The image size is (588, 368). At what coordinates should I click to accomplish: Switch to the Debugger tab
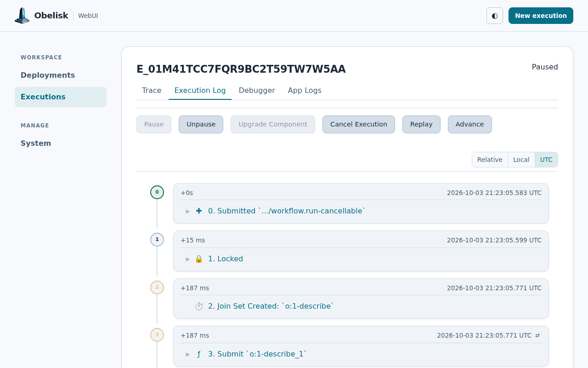pos(257,91)
